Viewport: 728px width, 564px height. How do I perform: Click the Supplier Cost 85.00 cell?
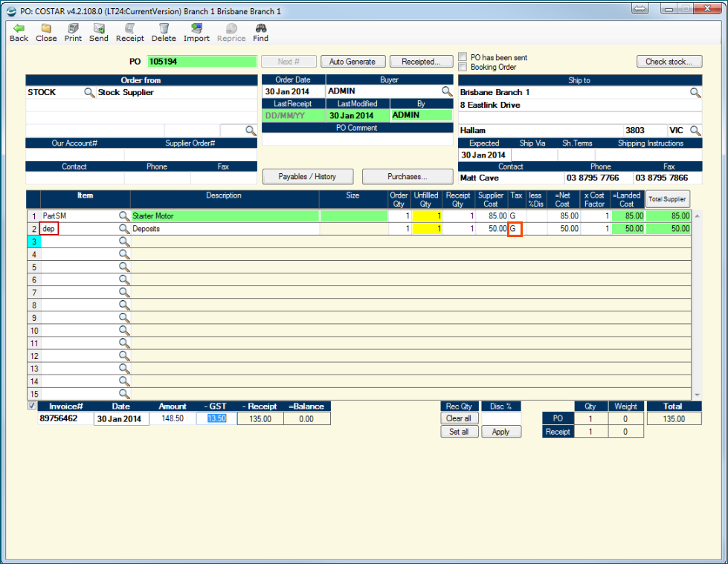click(x=492, y=216)
